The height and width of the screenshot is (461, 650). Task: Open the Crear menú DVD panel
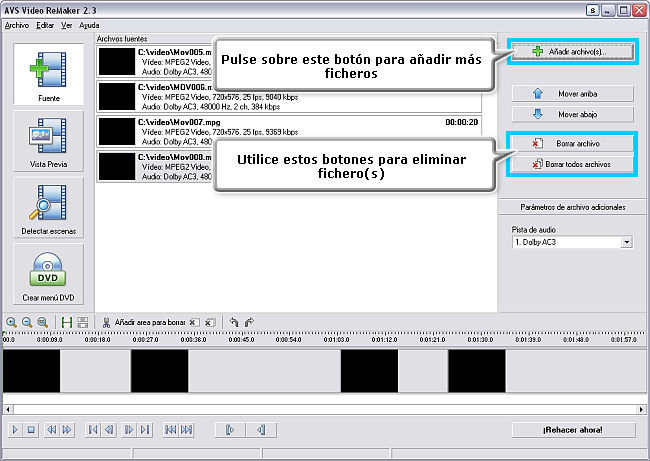coord(49,274)
